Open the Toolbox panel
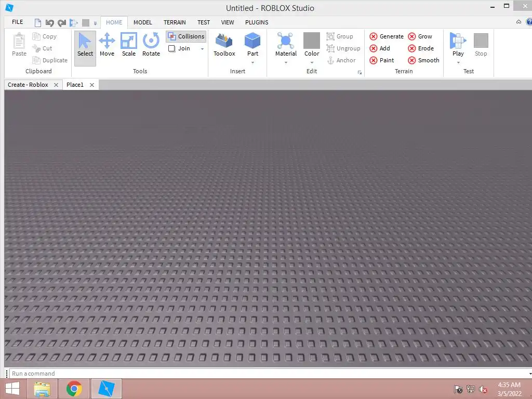Viewport: 532px width, 399px height. [224, 45]
